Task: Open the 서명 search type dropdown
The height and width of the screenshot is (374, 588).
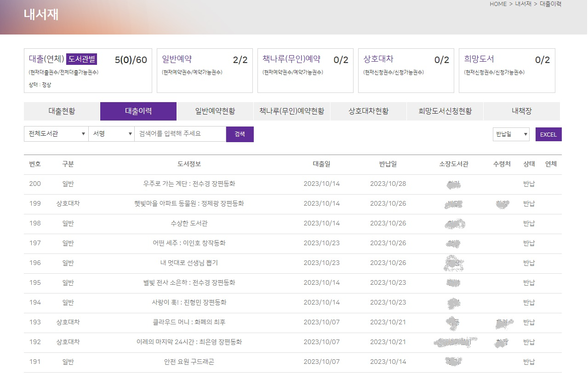Action: [111, 134]
